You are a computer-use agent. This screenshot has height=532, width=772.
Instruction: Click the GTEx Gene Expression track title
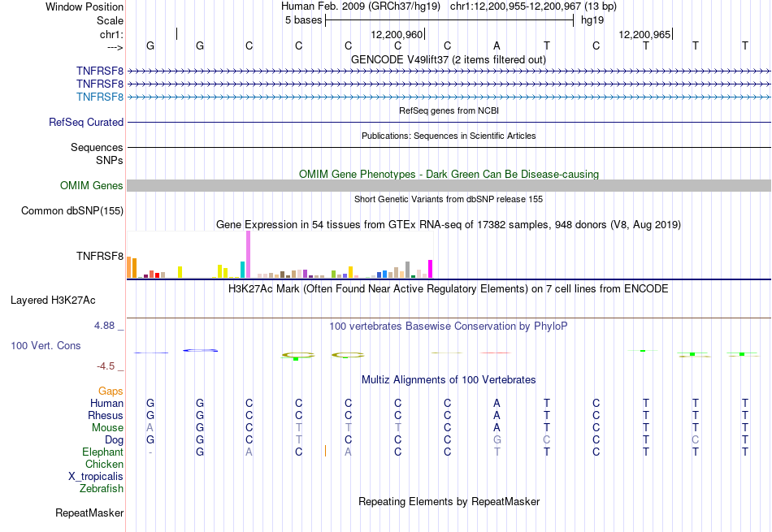[x=449, y=224]
